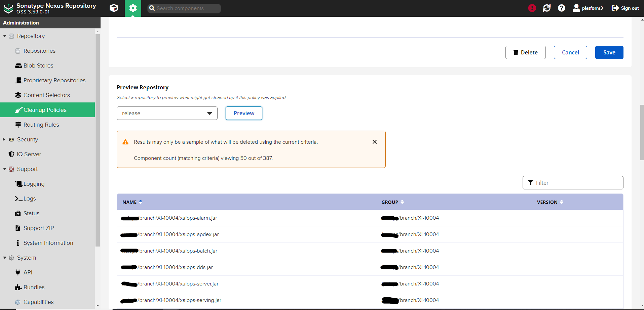Screen dimensions: 644x310
Task: Click the refresh icon in the header
Action: pos(547,8)
